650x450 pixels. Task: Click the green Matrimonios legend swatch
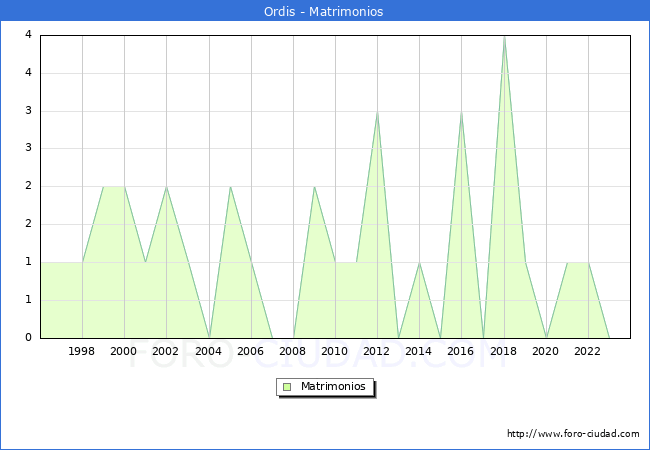[x=287, y=387]
